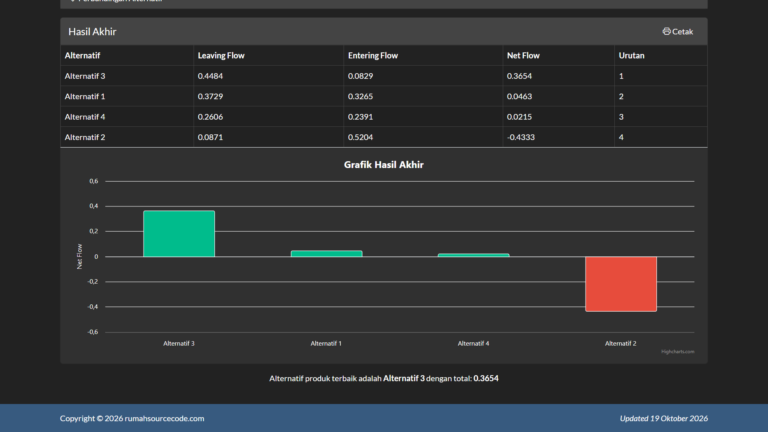Click the Alternatif 3 table row name
768x432 pixels.
coord(85,76)
